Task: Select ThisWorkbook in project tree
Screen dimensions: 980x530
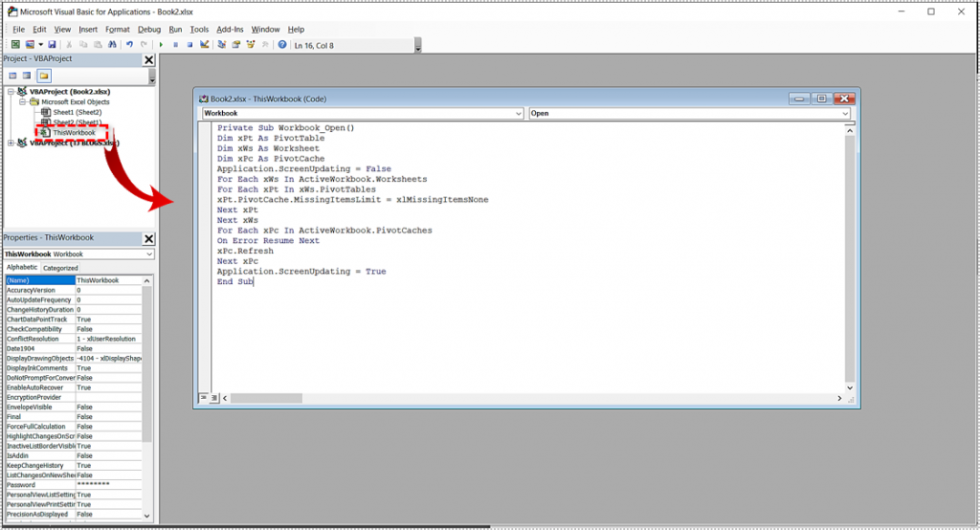Action: point(75,132)
